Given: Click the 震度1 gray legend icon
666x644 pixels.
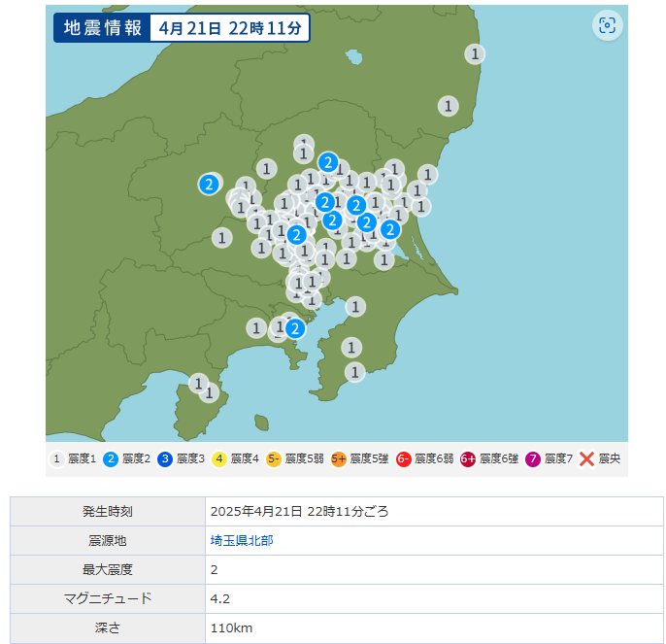Looking at the screenshot, I should point(56,458).
